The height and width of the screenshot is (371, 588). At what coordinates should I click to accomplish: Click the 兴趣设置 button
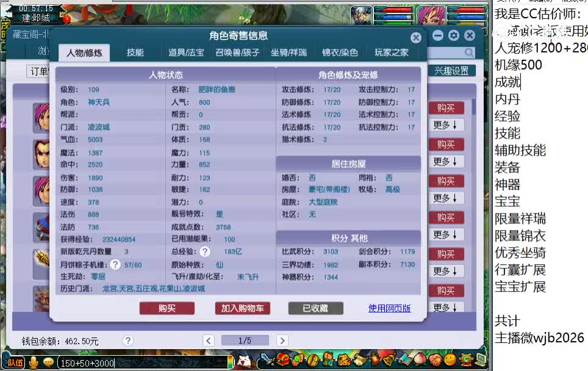451,71
